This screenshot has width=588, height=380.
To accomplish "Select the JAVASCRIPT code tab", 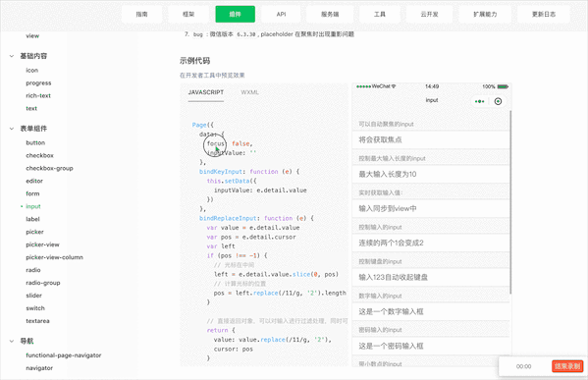I will (206, 92).
